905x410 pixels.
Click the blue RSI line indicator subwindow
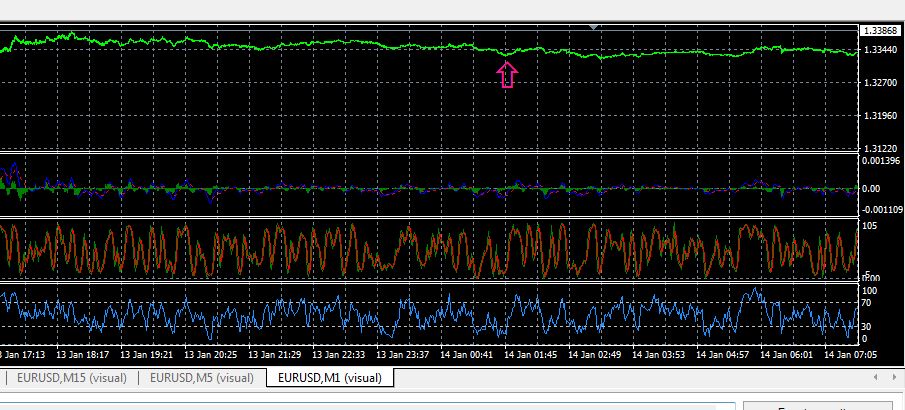[429, 315]
